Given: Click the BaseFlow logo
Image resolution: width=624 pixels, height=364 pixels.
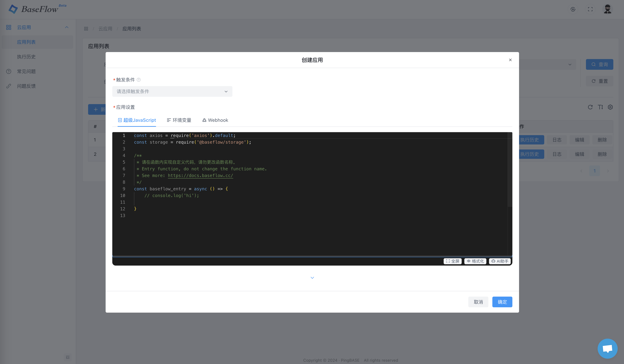Looking at the screenshot, I should tap(37, 9).
